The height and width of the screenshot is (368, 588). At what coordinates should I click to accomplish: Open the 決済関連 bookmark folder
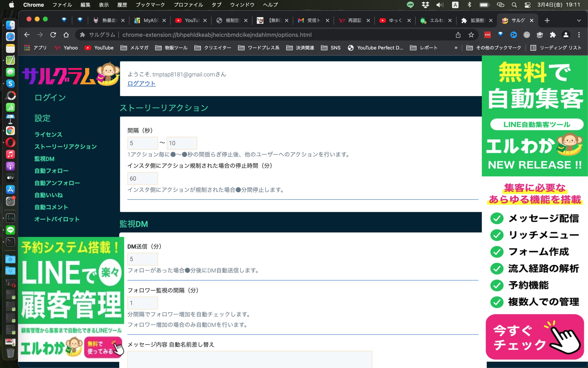300,48
